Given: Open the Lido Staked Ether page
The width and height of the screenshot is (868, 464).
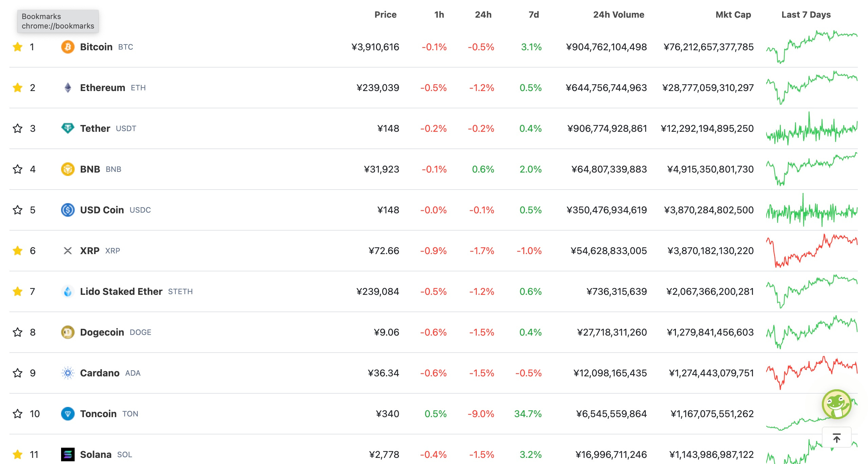Looking at the screenshot, I should [121, 291].
